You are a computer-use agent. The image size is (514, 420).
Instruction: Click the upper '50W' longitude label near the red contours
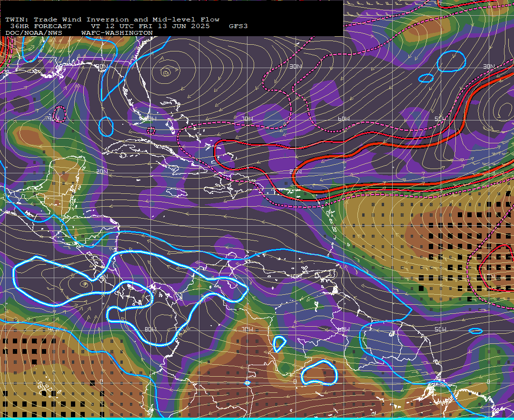click(440, 119)
